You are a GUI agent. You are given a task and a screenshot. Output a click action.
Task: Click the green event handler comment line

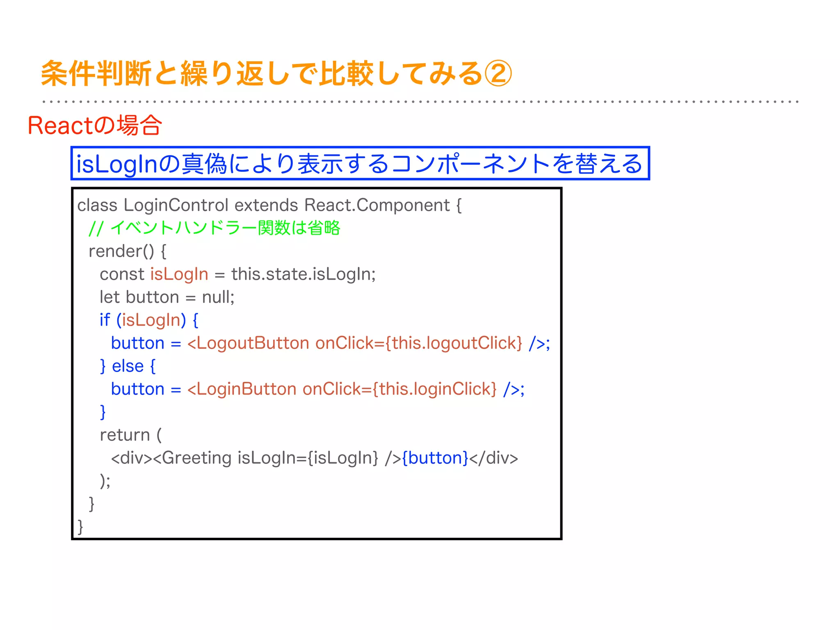pyautogui.click(x=214, y=228)
